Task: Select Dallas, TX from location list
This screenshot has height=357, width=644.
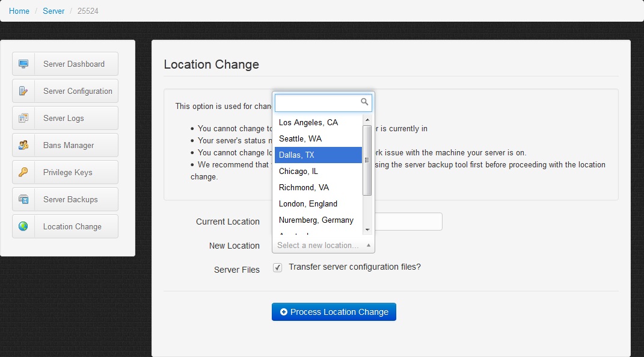Action: click(318, 155)
